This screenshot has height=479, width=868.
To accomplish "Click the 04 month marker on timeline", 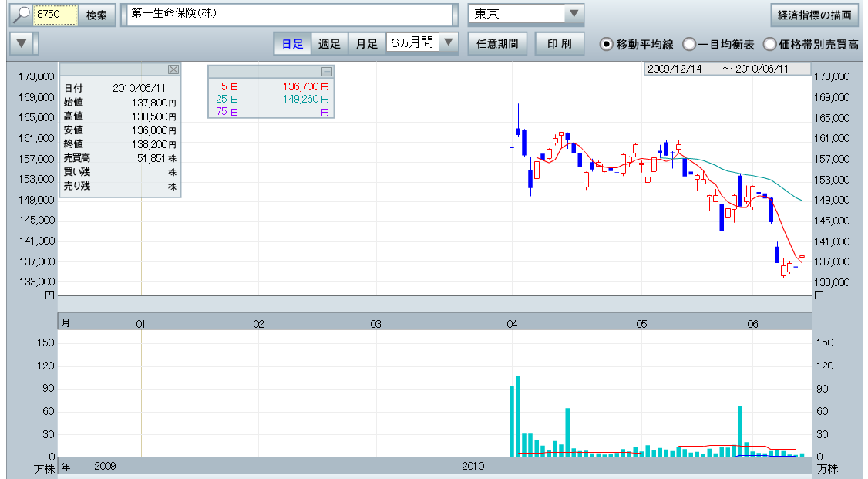I will tap(512, 324).
